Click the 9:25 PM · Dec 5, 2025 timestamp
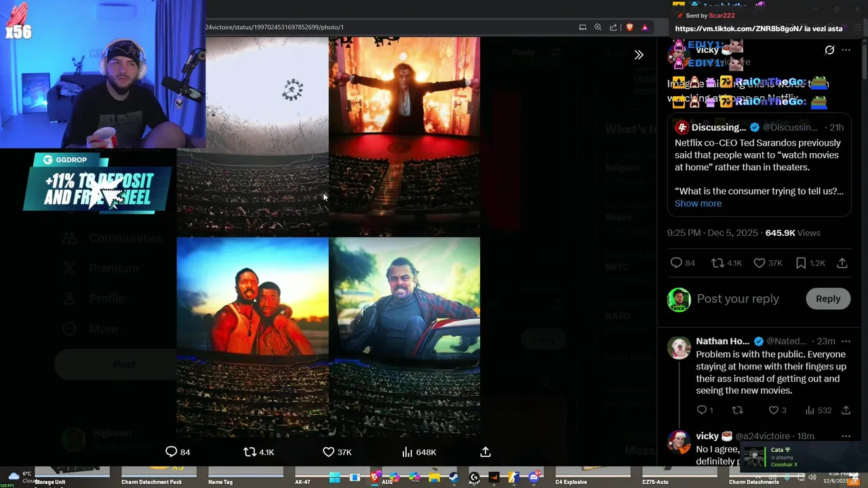This screenshot has width=868, height=488. [713, 232]
